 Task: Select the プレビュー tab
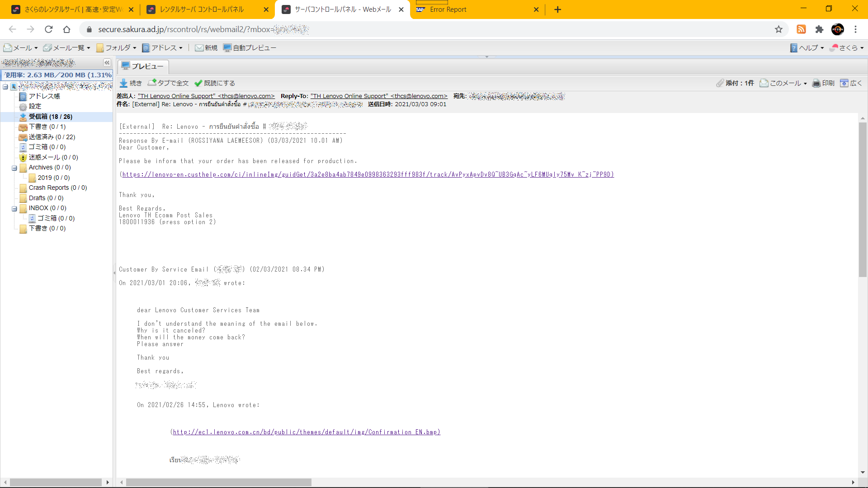143,66
